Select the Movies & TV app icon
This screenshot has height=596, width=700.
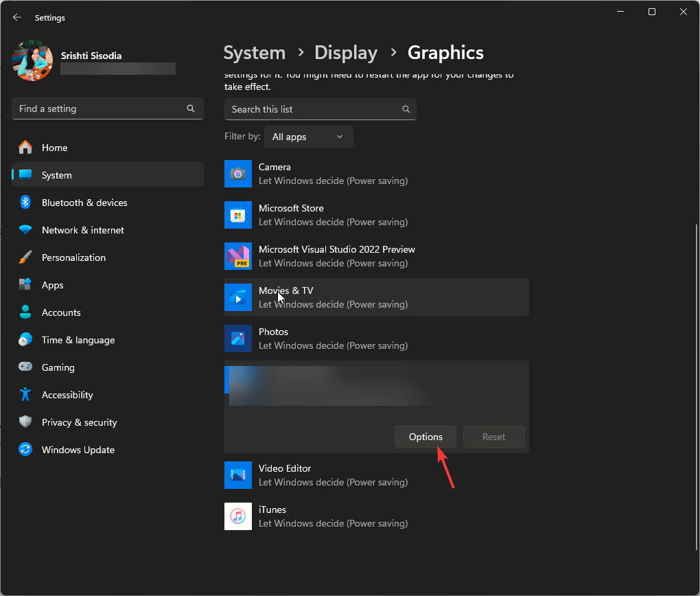(x=238, y=297)
